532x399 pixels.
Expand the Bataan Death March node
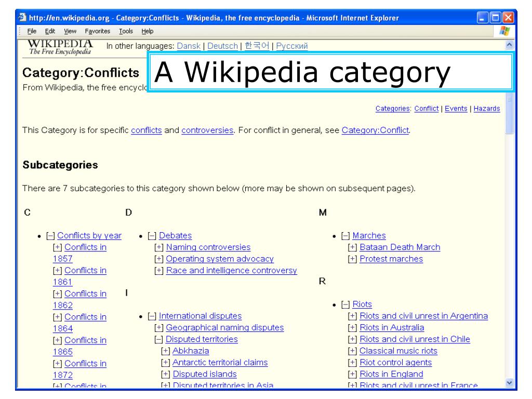point(353,247)
